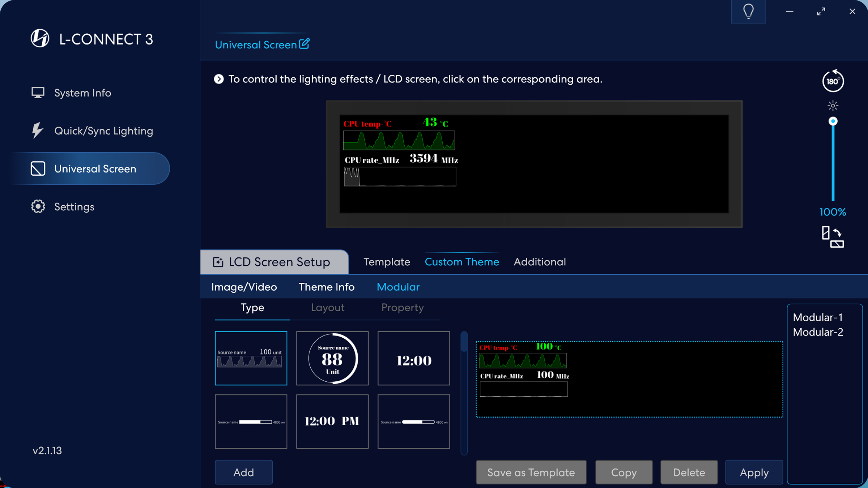This screenshot has height=488, width=868.
Task: Click the screen orientation swap icon
Action: coord(833,237)
